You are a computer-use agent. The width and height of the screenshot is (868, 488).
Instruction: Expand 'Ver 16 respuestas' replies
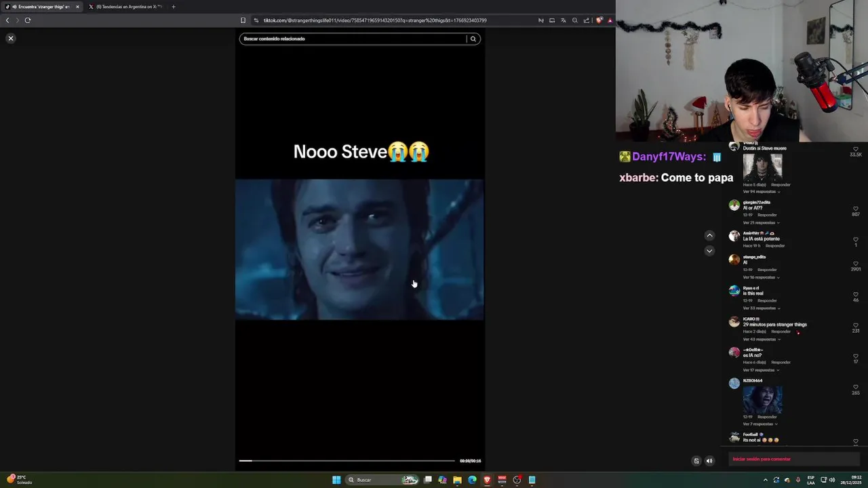click(761, 277)
